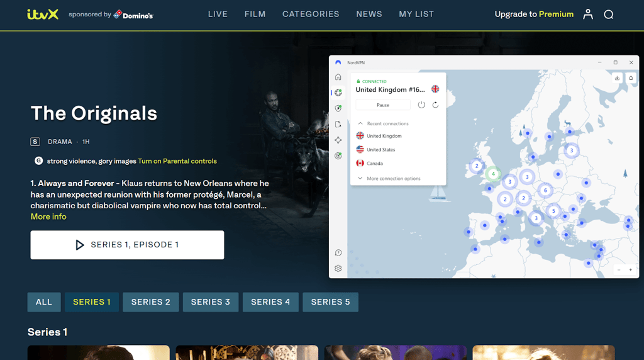This screenshot has height=360, width=644.
Task: Play Series 1, Episode 1
Action: click(127, 245)
